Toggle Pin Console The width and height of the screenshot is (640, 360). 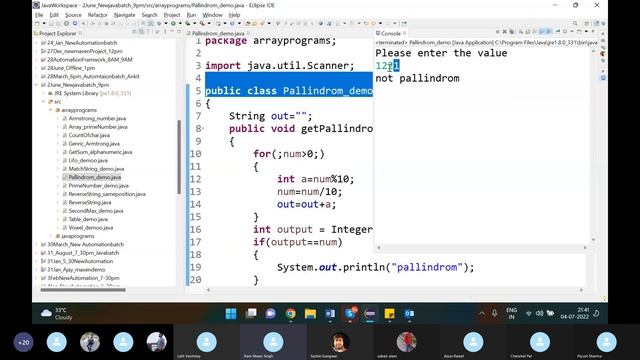click(558, 31)
